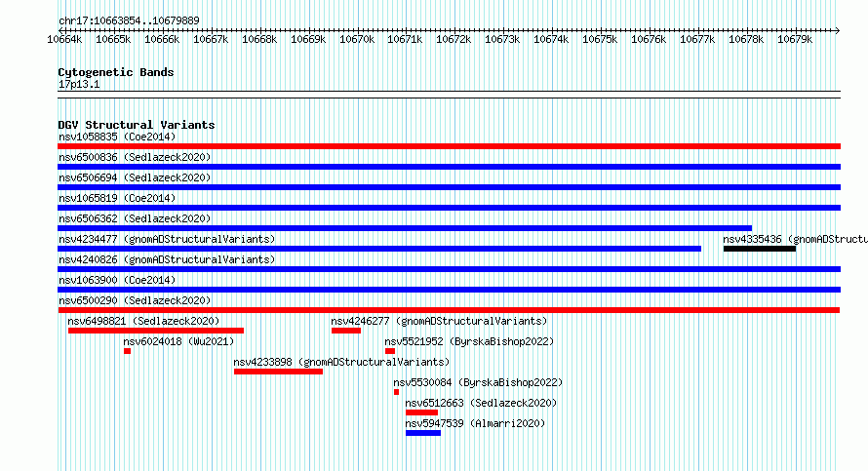Click the small red marker under nsv5521952
This screenshot has width=868, height=471.
[390, 351]
